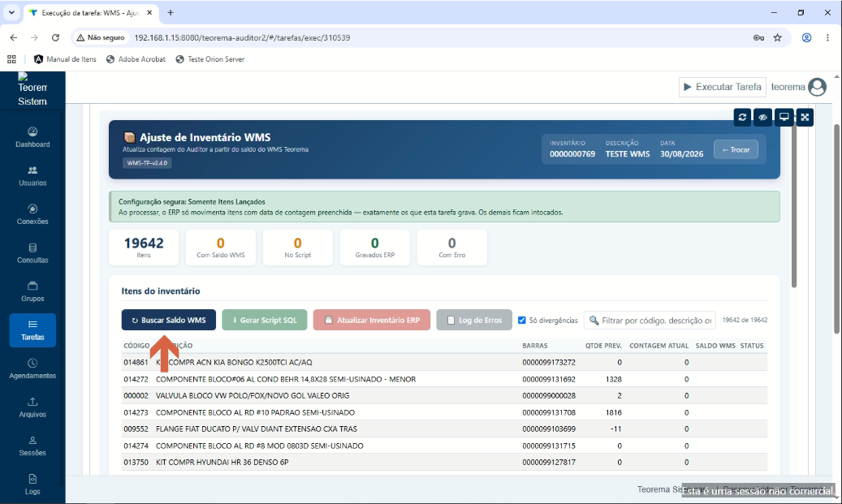Click the Gravados ERP counter card
This screenshot has height=504, width=842.
pyautogui.click(x=375, y=248)
